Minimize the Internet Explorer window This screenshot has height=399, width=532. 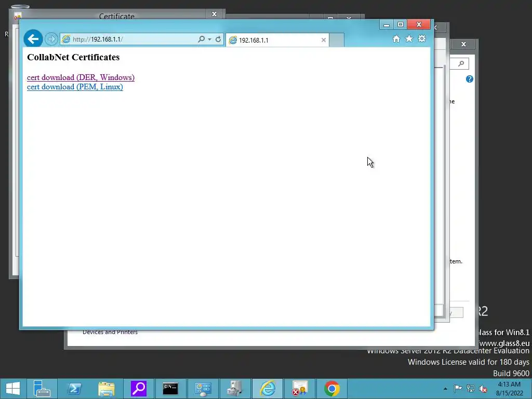[x=386, y=25]
